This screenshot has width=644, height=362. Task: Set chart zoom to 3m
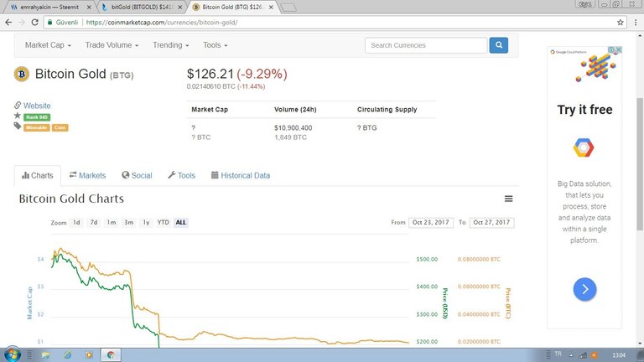click(x=129, y=222)
